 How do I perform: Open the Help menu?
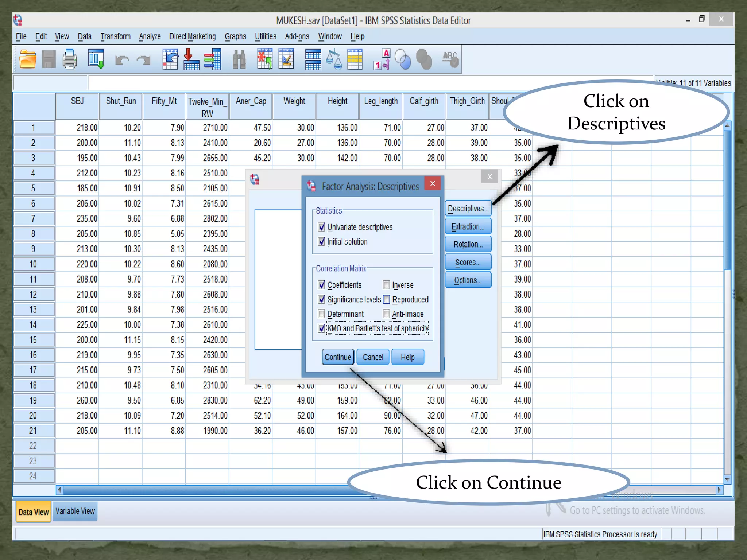pyautogui.click(x=357, y=36)
